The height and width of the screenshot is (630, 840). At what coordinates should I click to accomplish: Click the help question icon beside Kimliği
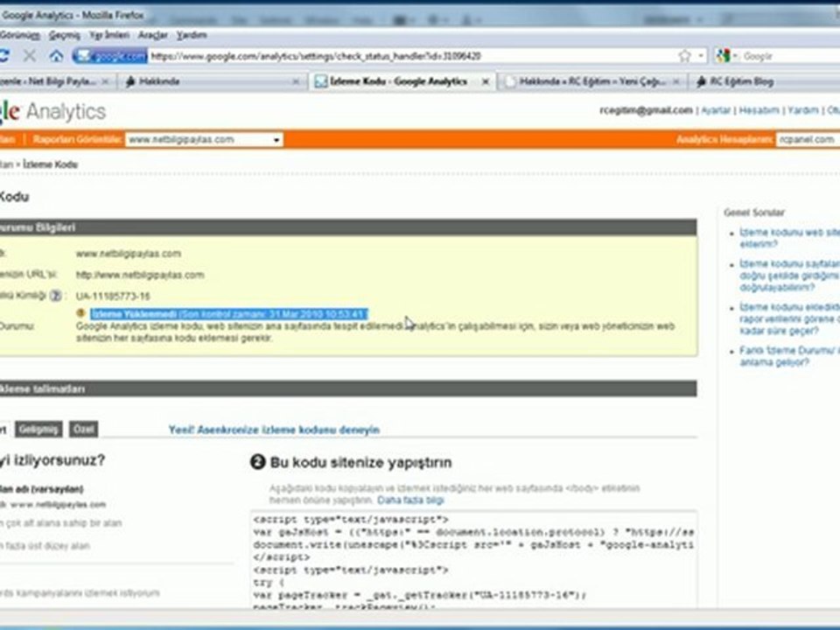pyautogui.click(x=55, y=295)
